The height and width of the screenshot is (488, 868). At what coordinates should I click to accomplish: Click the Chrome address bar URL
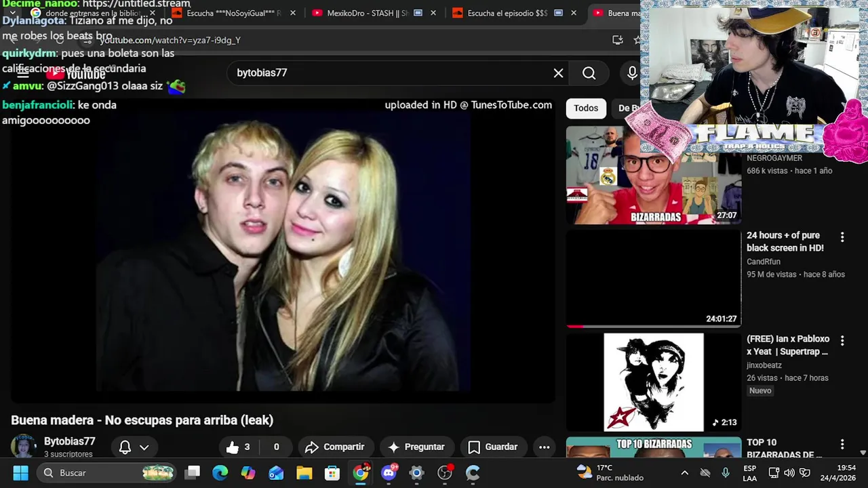[170, 40]
